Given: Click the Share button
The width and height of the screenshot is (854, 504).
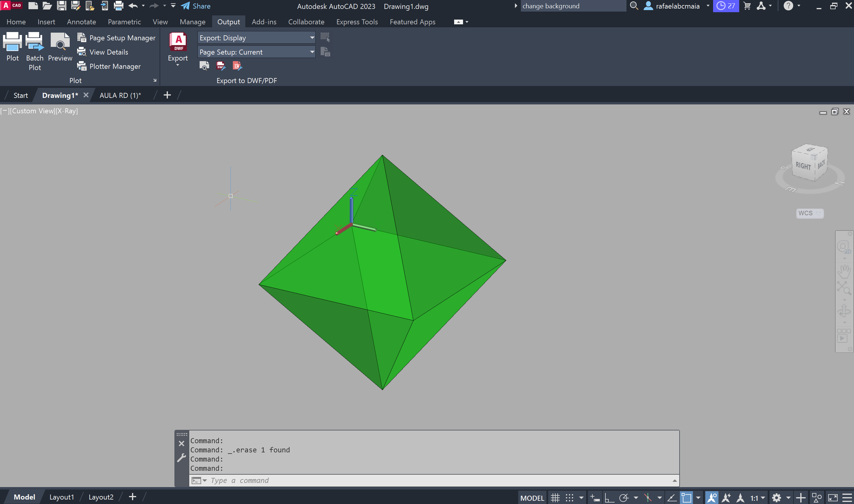Looking at the screenshot, I should point(196,6).
